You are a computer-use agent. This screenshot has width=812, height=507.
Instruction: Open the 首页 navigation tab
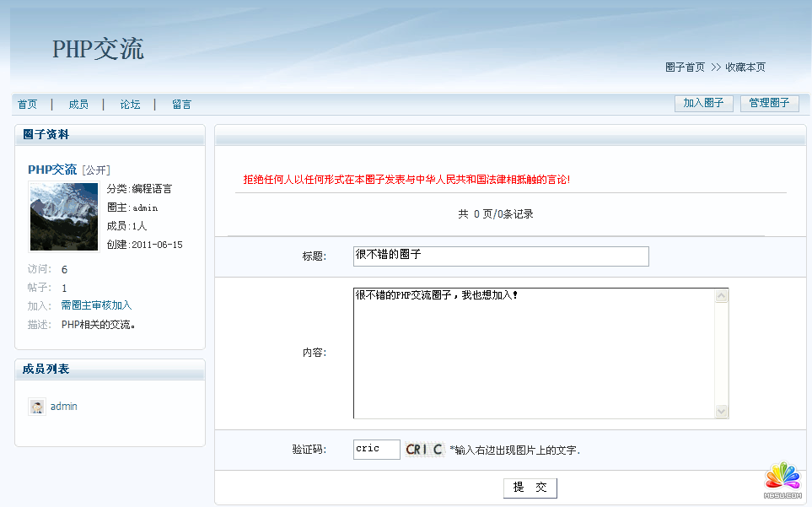pos(27,105)
